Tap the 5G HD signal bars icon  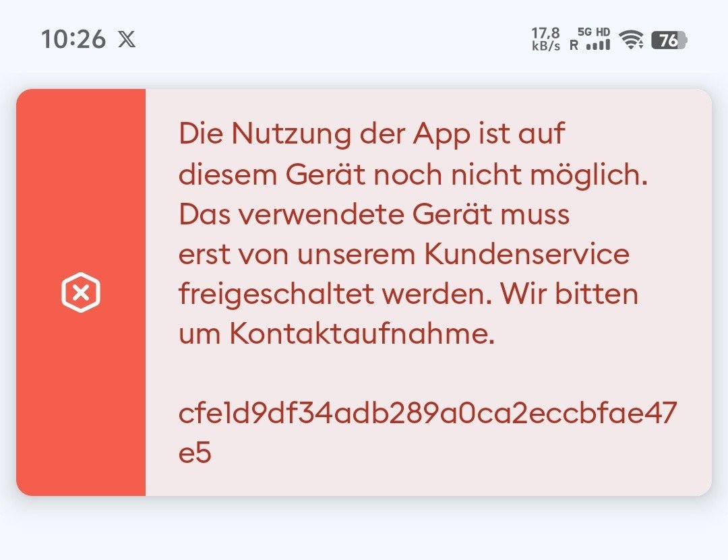coord(598,45)
